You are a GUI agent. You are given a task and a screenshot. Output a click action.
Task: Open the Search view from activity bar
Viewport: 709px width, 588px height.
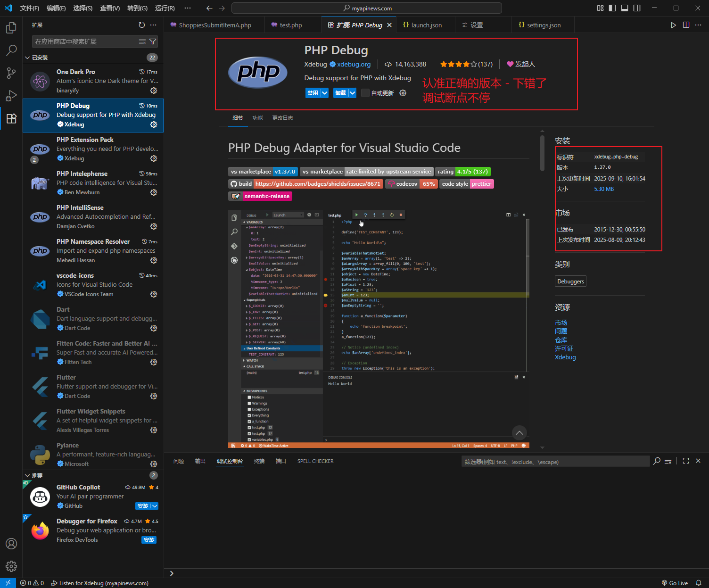tap(11, 50)
